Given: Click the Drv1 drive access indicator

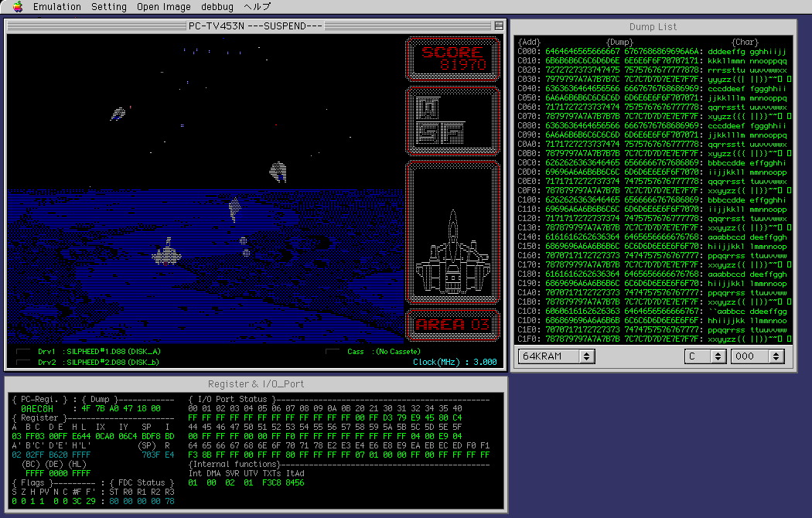Looking at the screenshot, I should [x=22, y=351].
